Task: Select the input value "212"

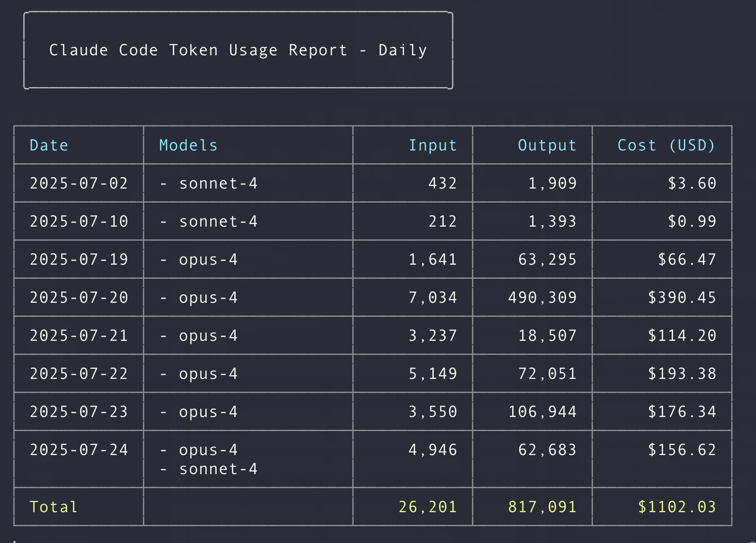Action: click(x=443, y=221)
